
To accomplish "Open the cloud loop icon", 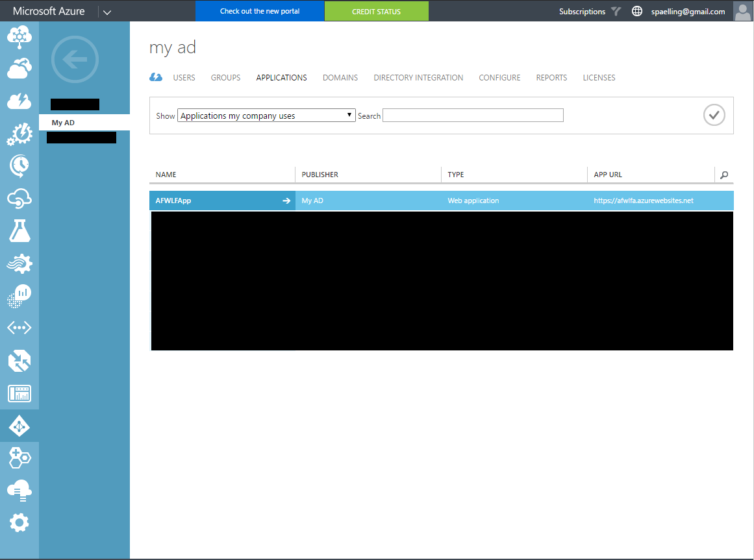I will pos(19,199).
